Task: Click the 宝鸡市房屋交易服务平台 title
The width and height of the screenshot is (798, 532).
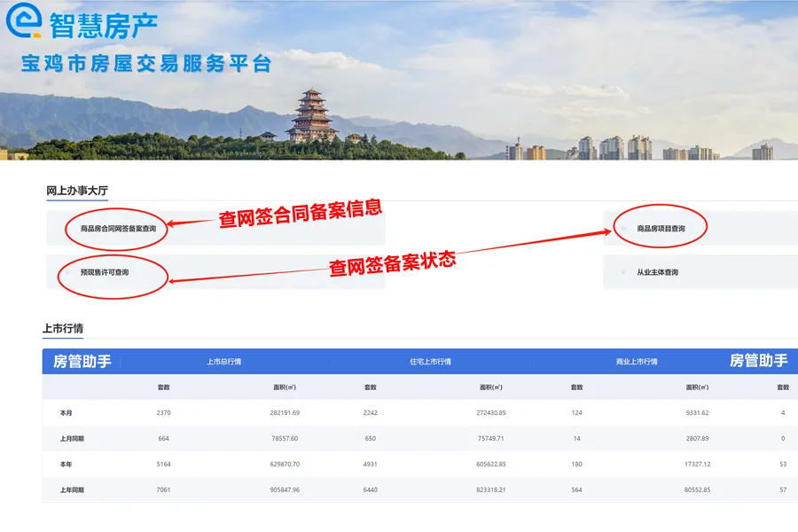Action: pos(146,65)
